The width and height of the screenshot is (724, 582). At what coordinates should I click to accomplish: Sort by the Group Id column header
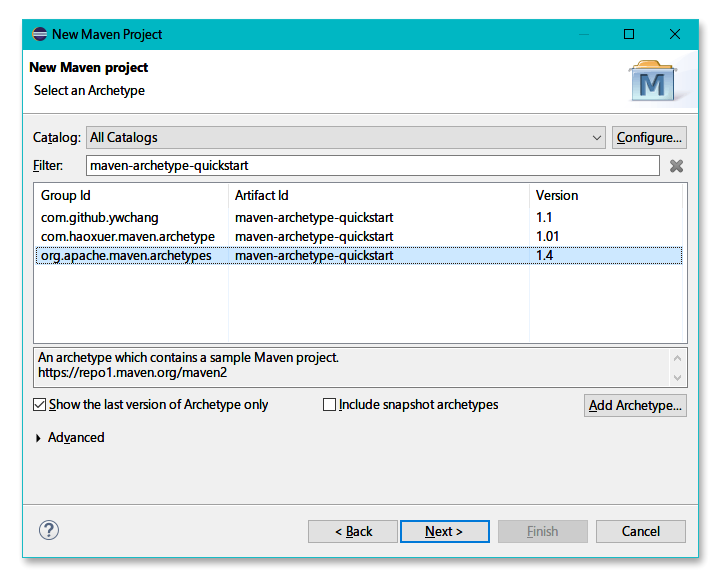(131, 195)
